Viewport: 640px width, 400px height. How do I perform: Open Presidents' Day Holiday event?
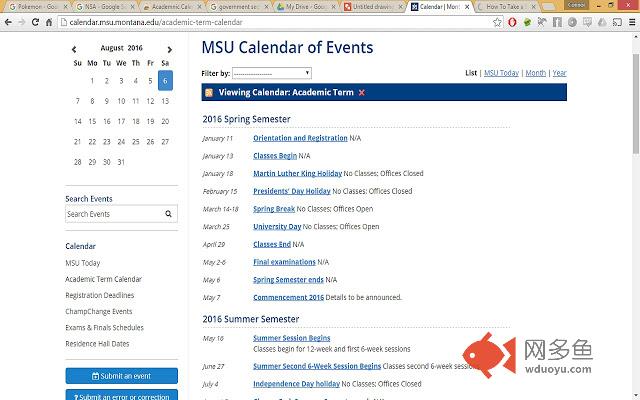tap(291, 191)
